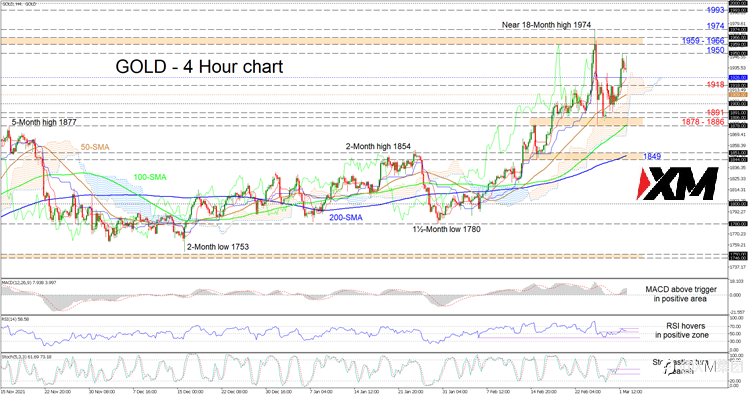The width and height of the screenshot is (752, 396).
Task: Click the '1½-Month low 1780' annotation
Action: click(x=446, y=229)
